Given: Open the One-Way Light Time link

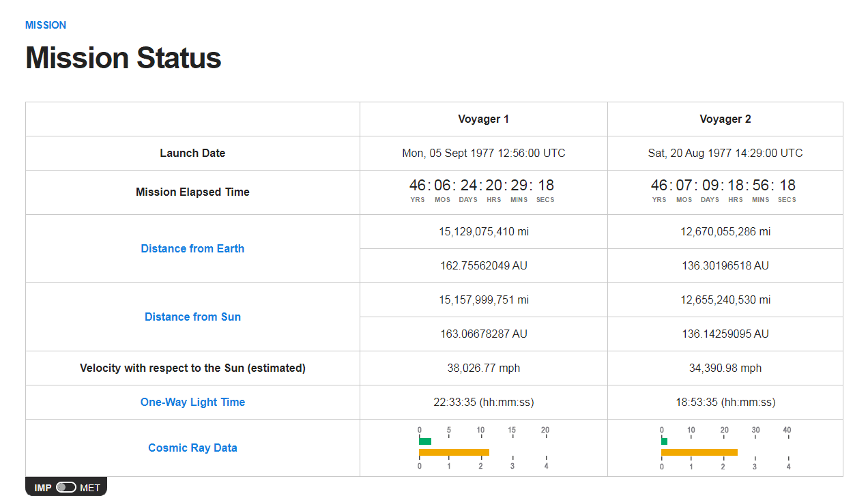Looking at the screenshot, I should coord(192,402).
